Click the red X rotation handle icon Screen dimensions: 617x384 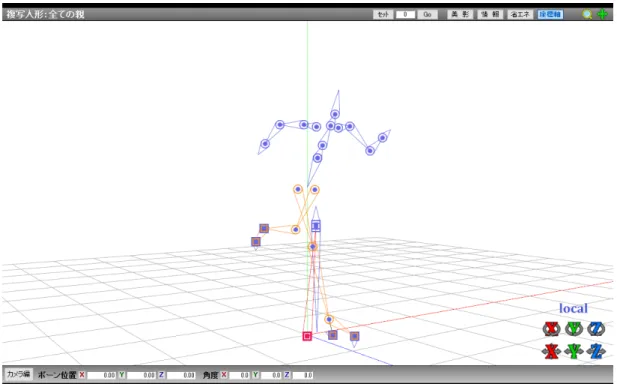[x=551, y=329]
